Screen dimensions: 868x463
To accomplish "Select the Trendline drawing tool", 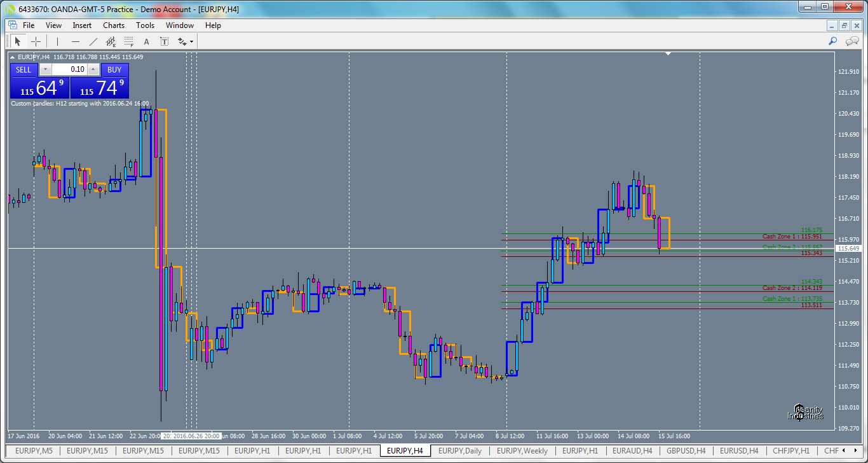I will (93, 41).
